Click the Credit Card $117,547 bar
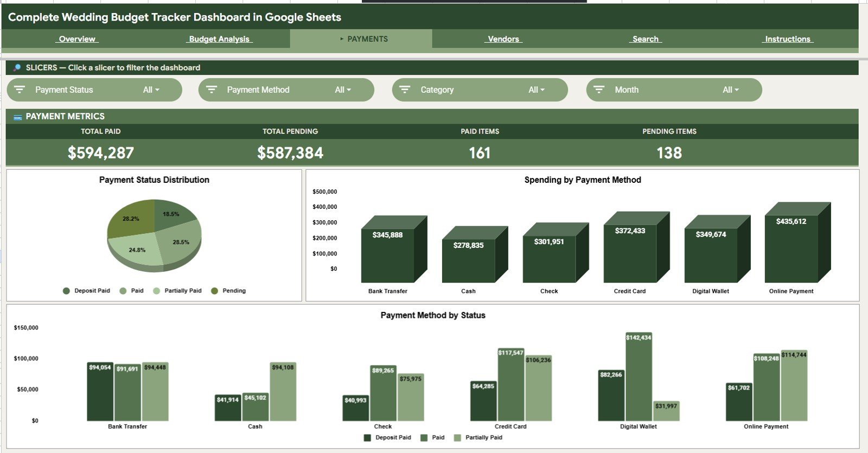868x453 pixels. (511, 385)
